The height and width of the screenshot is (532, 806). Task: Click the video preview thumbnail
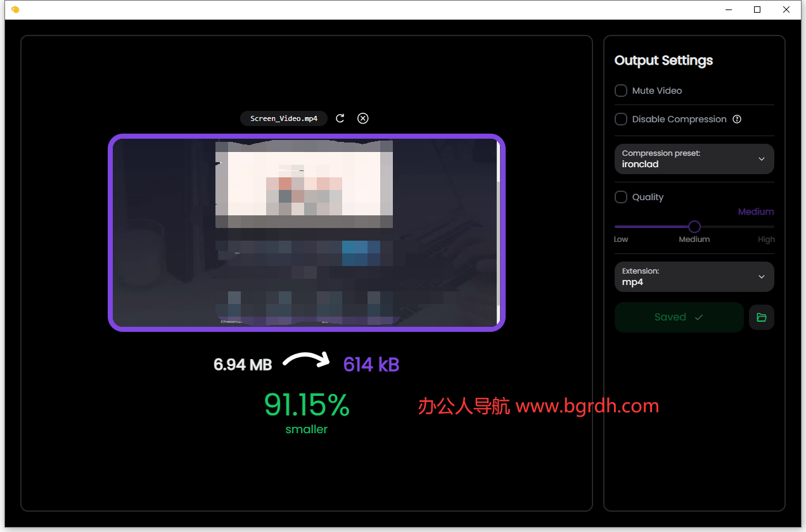pos(306,232)
